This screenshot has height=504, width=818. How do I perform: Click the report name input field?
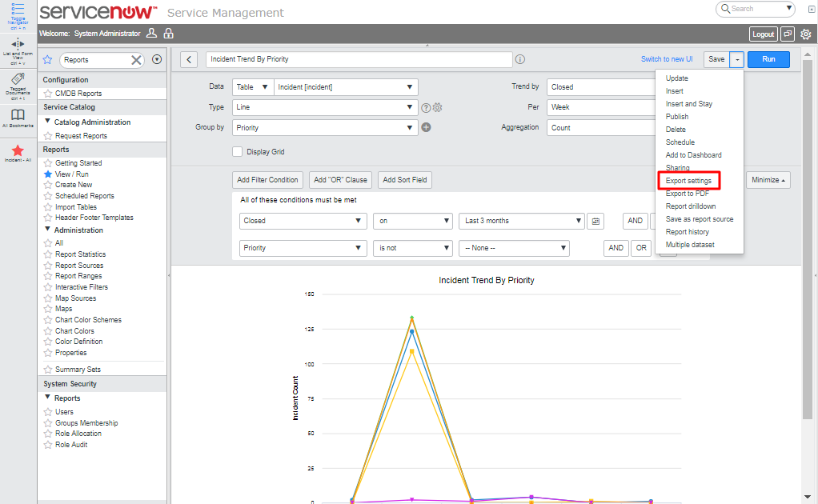[x=358, y=59]
